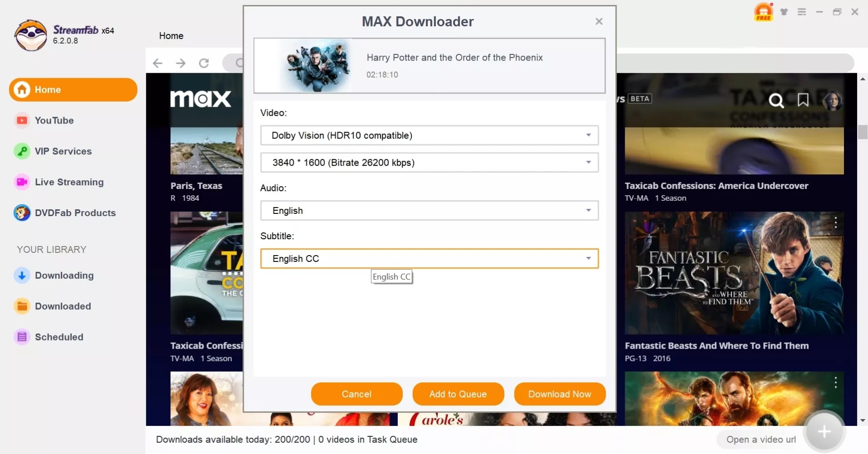Open the Max profile avatar
This screenshot has width=868, height=454.
pyautogui.click(x=833, y=100)
